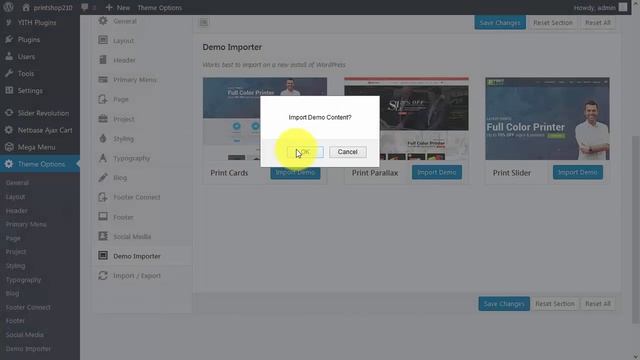Click the Print Parallax demo thumbnail
Viewport: 640px width, 360px height.
pos(406,118)
